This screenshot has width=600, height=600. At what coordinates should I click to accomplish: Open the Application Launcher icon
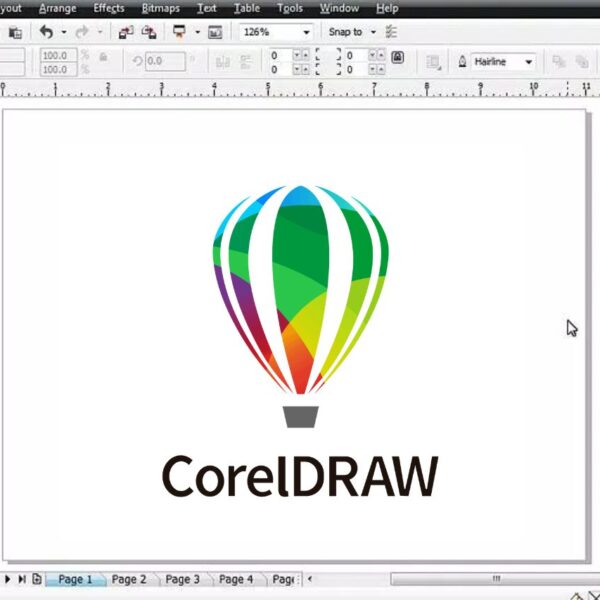click(179, 32)
